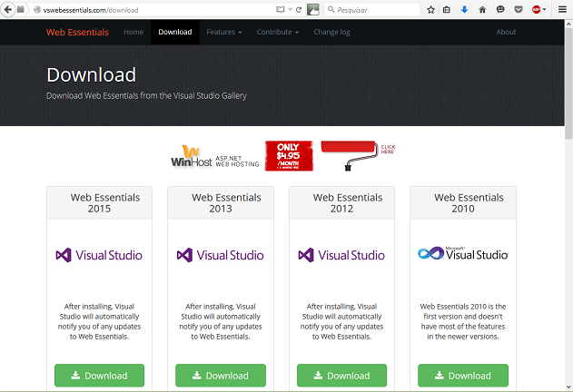
Task: Download Web Essentials 2015
Action: pos(99,375)
